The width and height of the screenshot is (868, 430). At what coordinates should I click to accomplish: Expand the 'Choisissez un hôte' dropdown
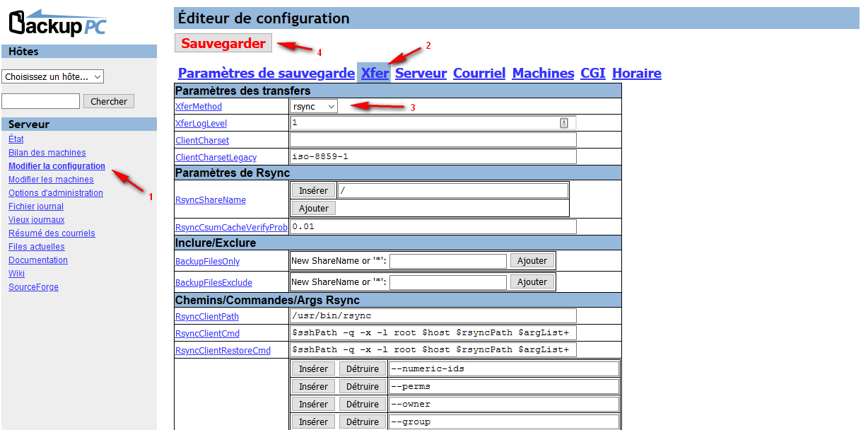pyautogui.click(x=53, y=76)
